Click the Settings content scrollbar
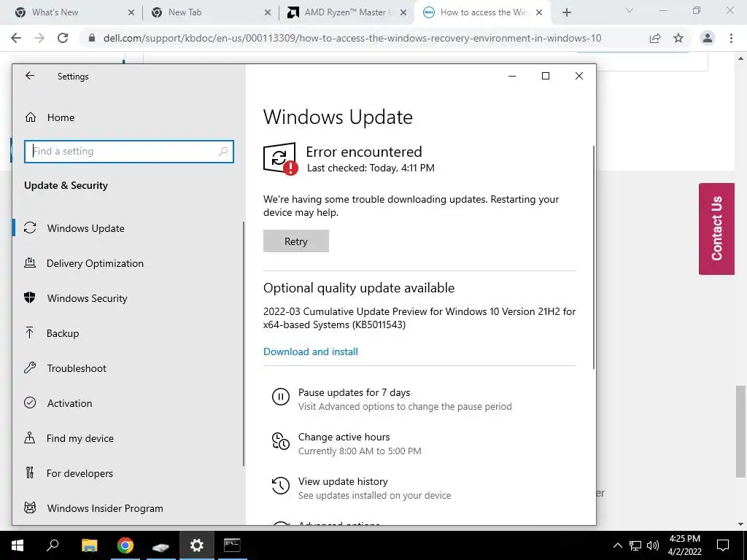 coord(594,257)
